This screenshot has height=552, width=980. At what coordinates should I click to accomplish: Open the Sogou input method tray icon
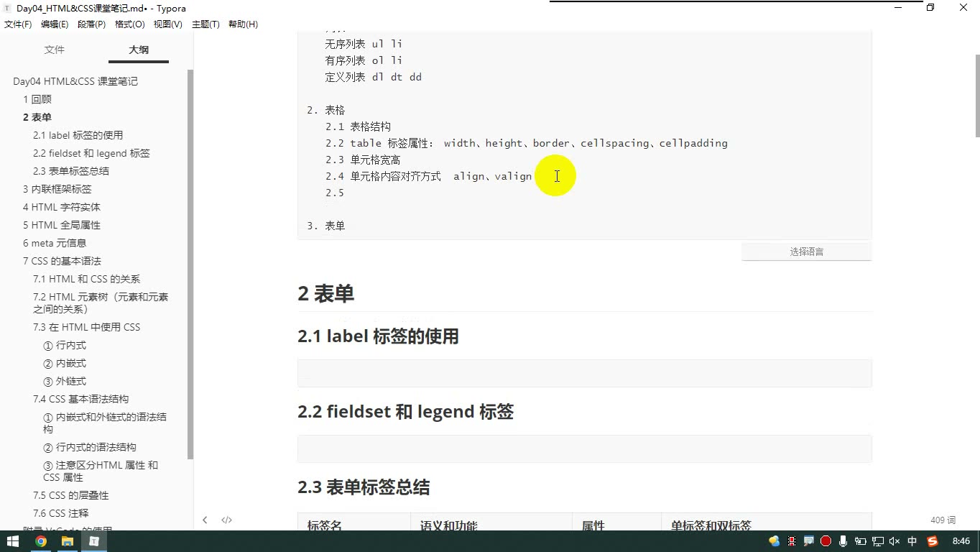(x=933, y=541)
